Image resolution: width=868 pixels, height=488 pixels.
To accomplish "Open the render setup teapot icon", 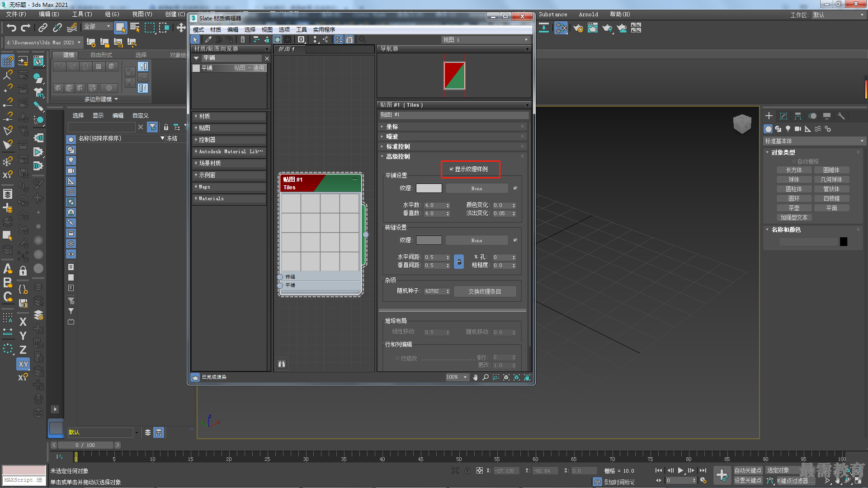I will pyautogui.click(x=578, y=28).
